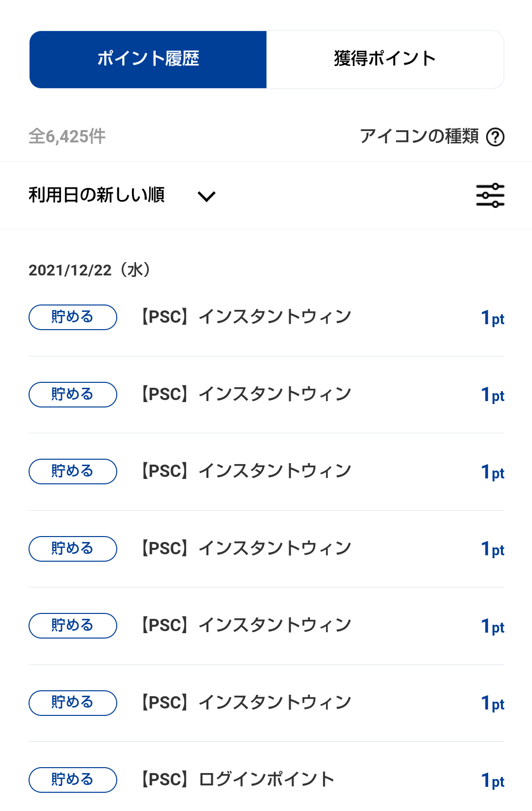Click the question mark help icon

coord(495,137)
